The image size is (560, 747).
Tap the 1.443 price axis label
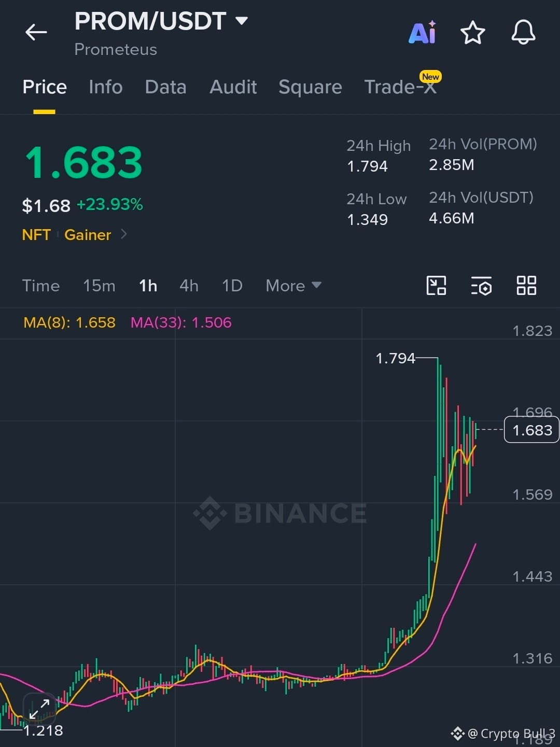pyautogui.click(x=532, y=576)
